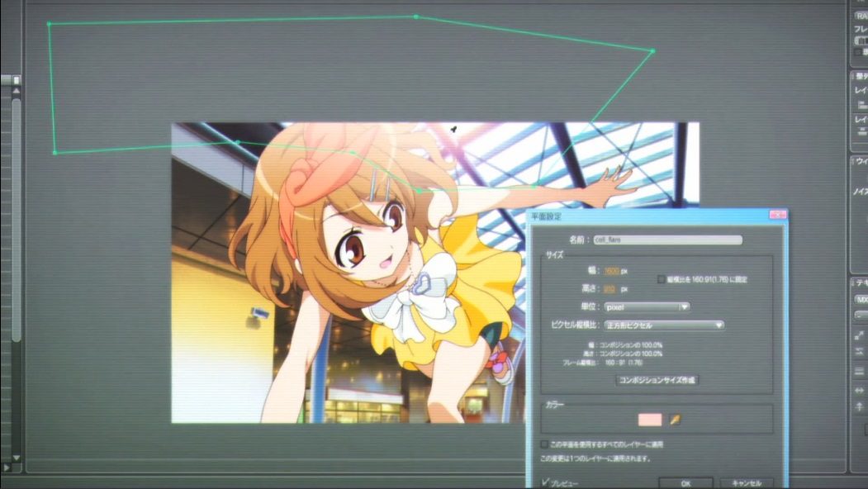Click the コンポジションサイズ作成 button
Screen dimensions: 868x489
tap(657, 380)
